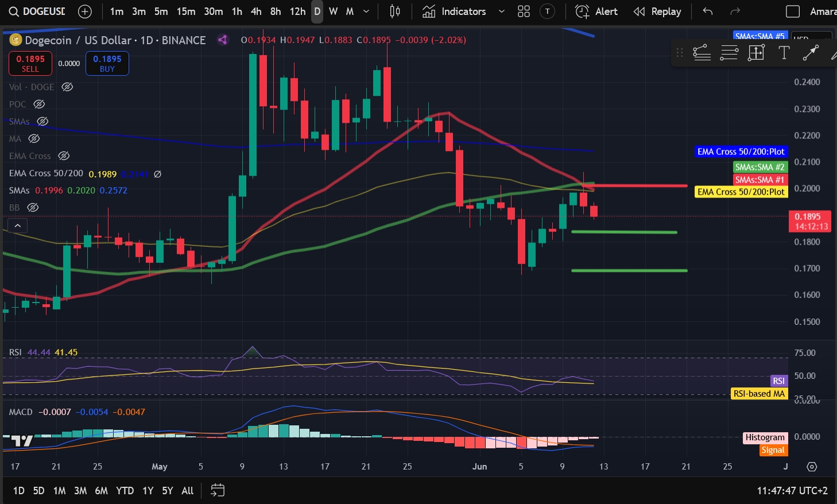Image resolution: width=837 pixels, height=504 pixels.
Task: Select the 30m timeframe
Action: pos(213,11)
